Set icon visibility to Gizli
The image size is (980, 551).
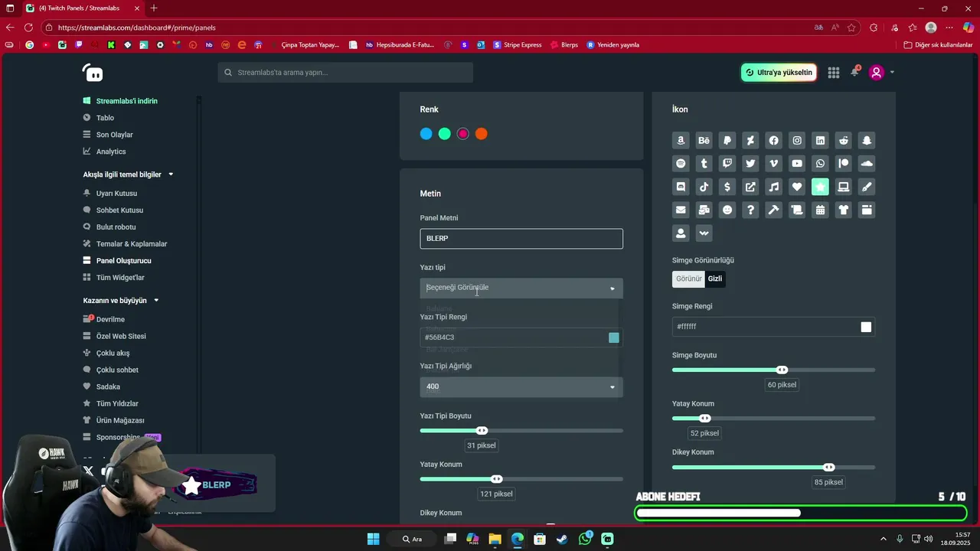pyautogui.click(x=715, y=279)
